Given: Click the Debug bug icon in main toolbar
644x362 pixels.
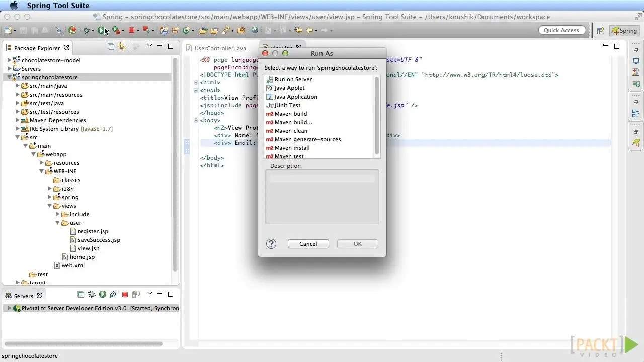Looking at the screenshot, I should (x=87, y=31).
